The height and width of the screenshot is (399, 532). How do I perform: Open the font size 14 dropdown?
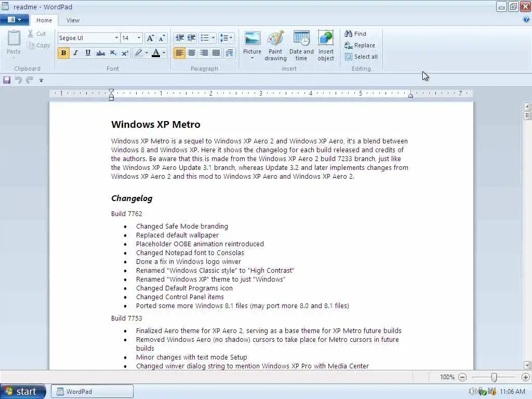(x=139, y=37)
